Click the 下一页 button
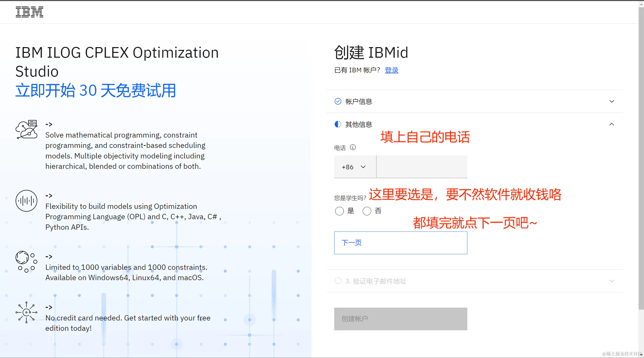This screenshot has width=644, height=358. (400, 243)
